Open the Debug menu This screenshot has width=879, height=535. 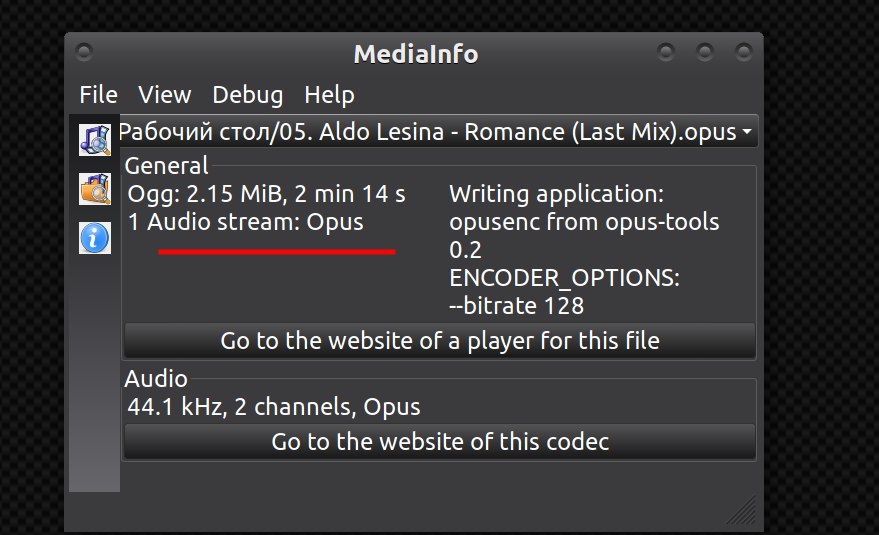point(247,94)
